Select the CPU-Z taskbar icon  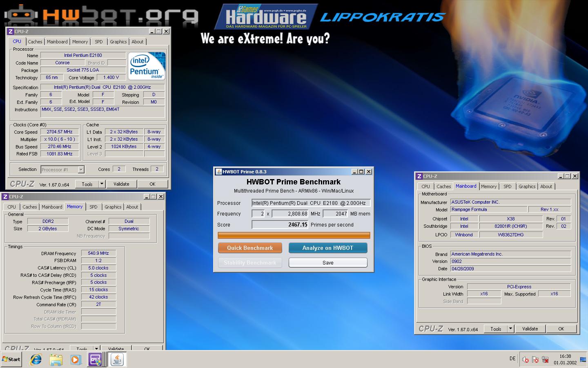point(95,359)
